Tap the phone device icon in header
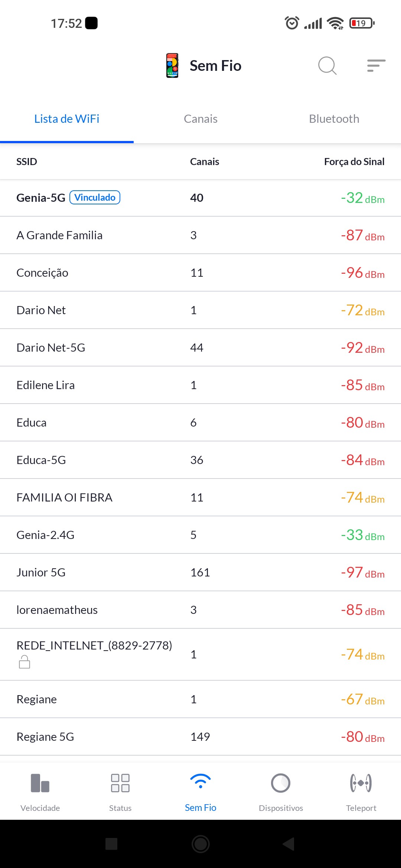 pos(172,66)
